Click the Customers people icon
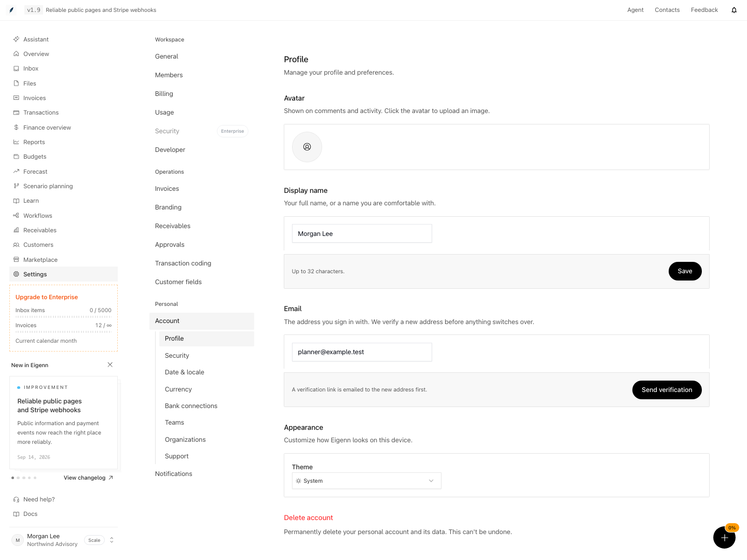Image resolution: width=747 pixels, height=560 pixels. [16, 245]
